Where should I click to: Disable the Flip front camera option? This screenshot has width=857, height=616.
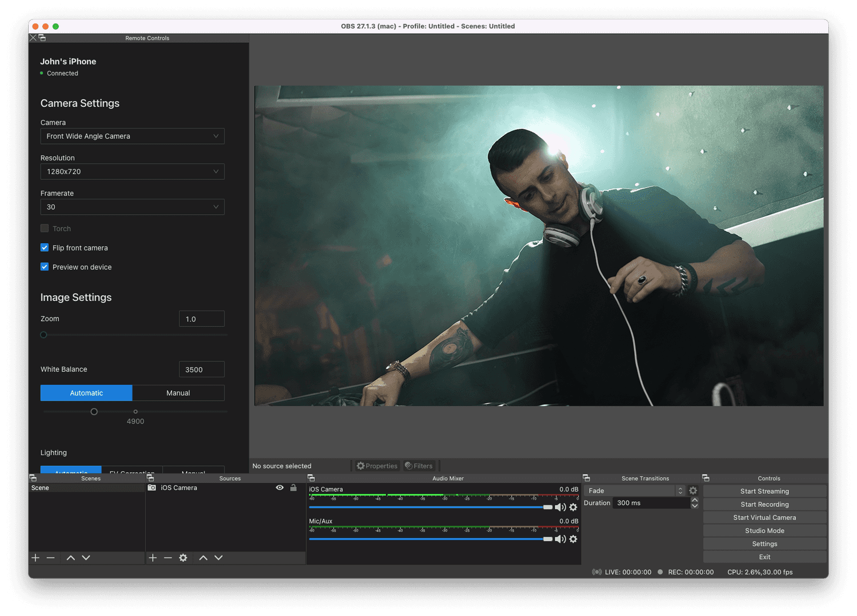coord(45,247)
